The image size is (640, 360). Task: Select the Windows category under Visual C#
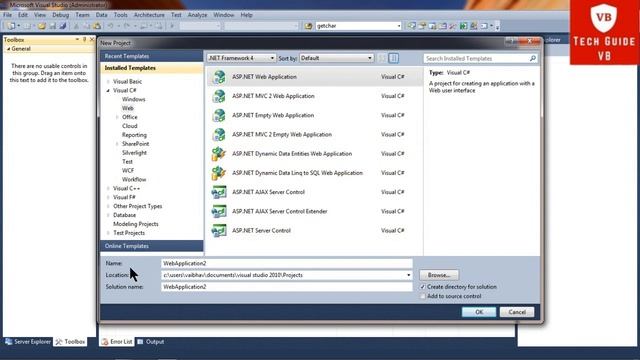[x=133, y=99]
